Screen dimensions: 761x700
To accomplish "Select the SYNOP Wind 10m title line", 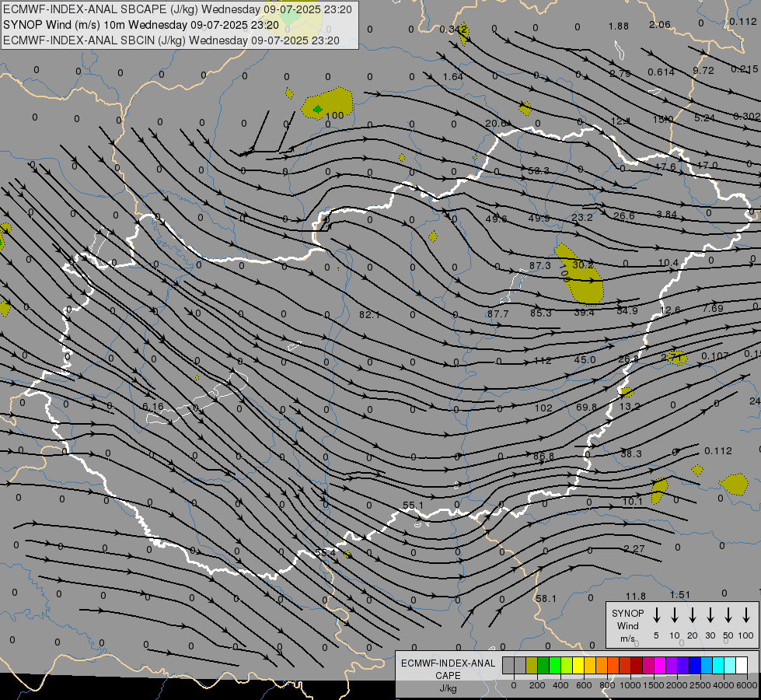I will coord(141,25).
